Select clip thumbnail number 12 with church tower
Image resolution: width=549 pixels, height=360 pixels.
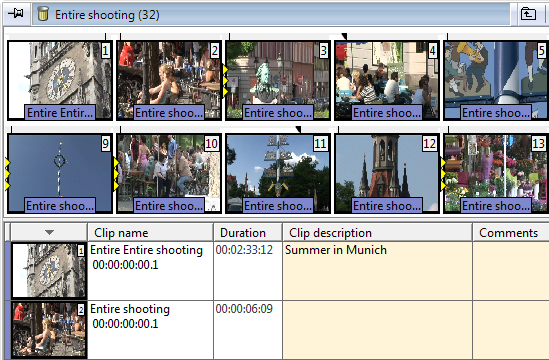coord(387,174)
